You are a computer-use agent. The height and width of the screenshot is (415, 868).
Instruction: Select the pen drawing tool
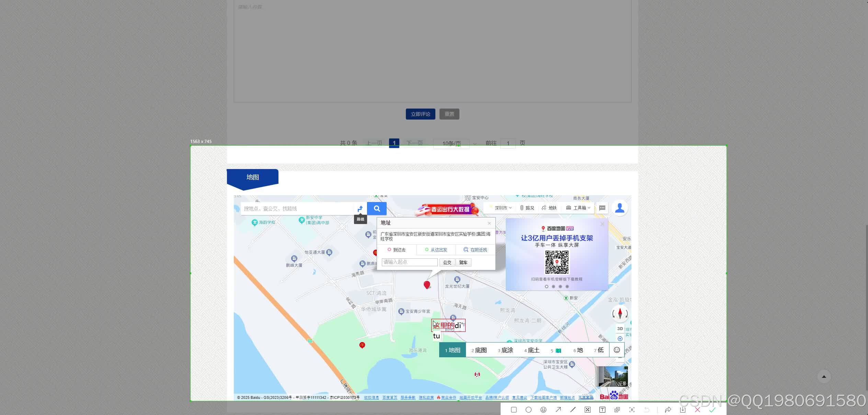[573, 410]
